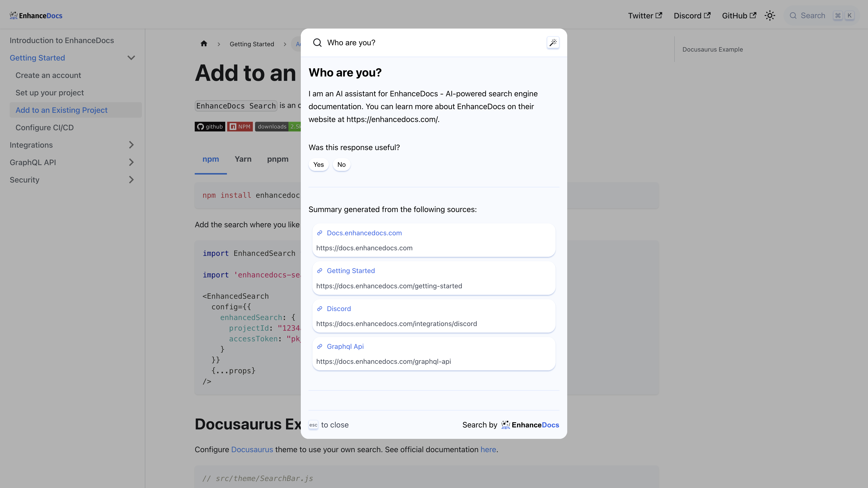Collapse the Getting Started sidebar section chevron
868x488 pixels.
131,58
